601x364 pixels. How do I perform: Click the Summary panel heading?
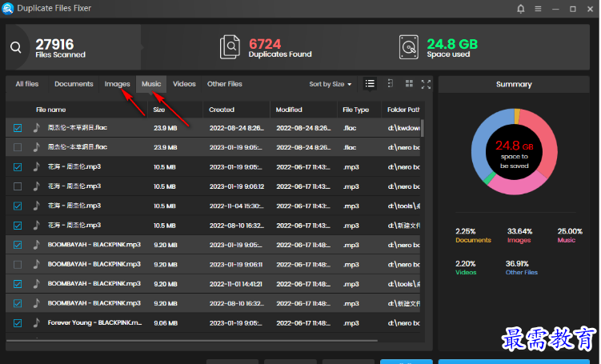point(514,84)
